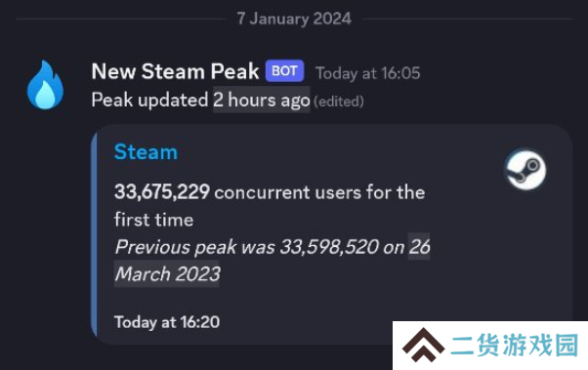Click the (edited) label on message
Viewport: 588px width, 370px height.
point(339,102)
